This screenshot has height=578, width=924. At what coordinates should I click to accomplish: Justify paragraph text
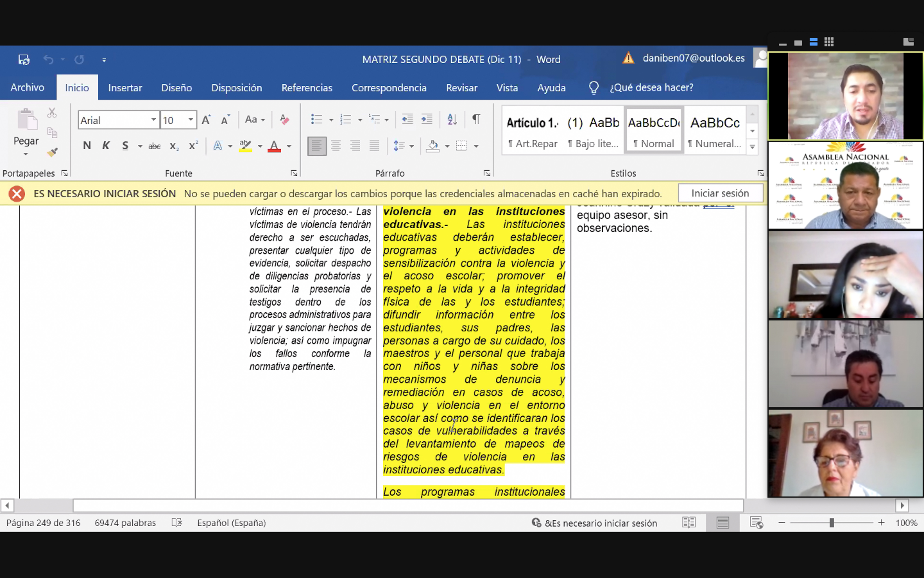tap(374, 146)
